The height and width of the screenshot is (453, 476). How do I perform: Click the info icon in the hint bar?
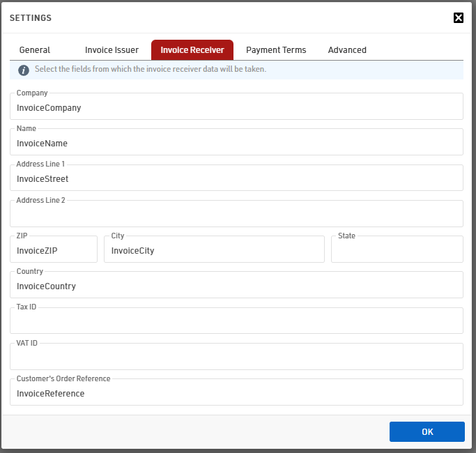(24, 70)
